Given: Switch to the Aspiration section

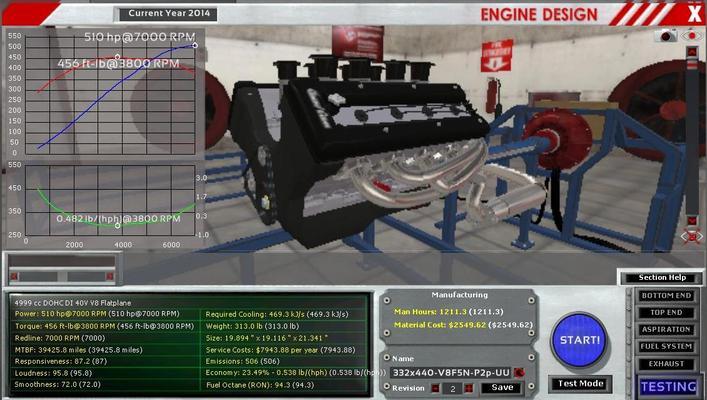Looking at the screenshot, I should click(668, 330).
